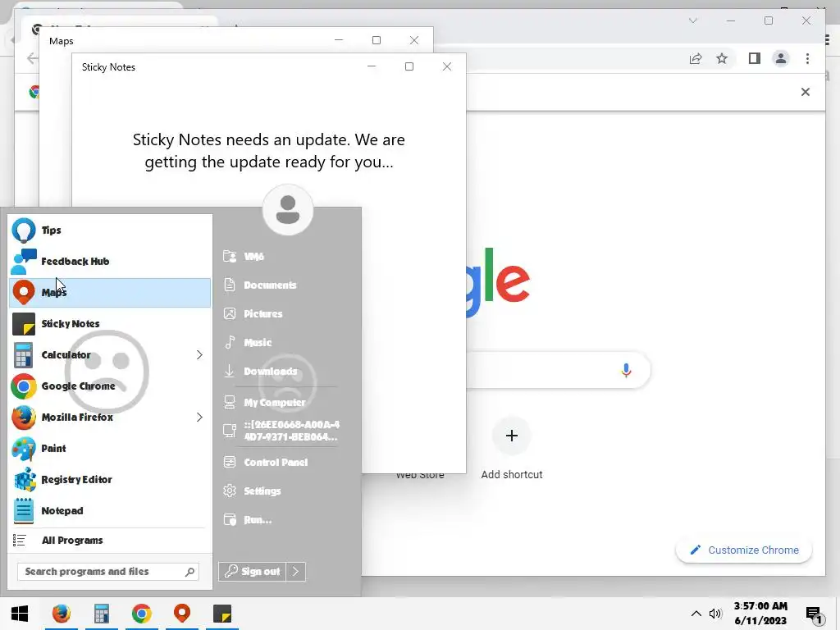The width and height of the screenshot is (840, 630).
Task: Switch to Firefox on the taskbar
Action: point(61,614)
